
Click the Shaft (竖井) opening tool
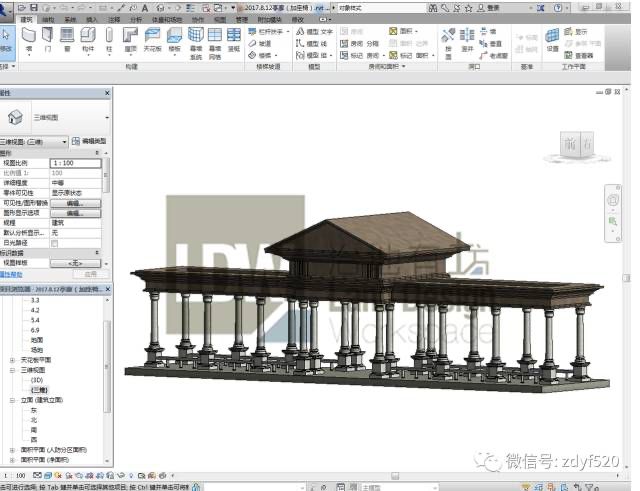coord(467,40)
